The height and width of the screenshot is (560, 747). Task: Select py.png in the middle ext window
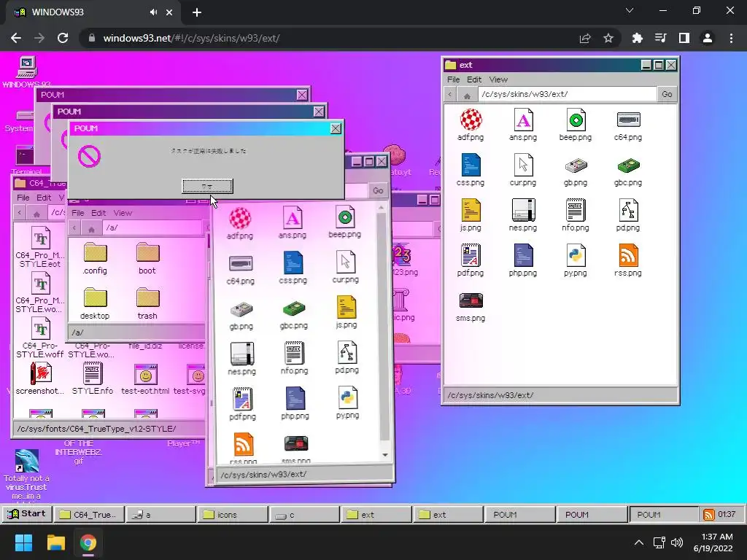347,403
